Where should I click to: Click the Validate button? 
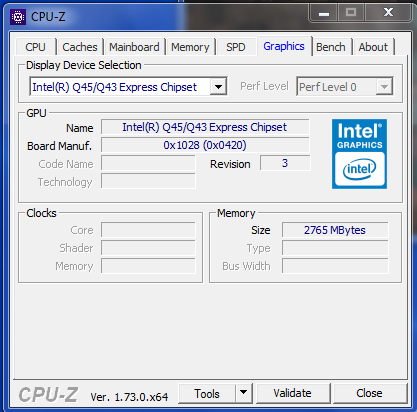pyautogui.click(x=293, y=393)
